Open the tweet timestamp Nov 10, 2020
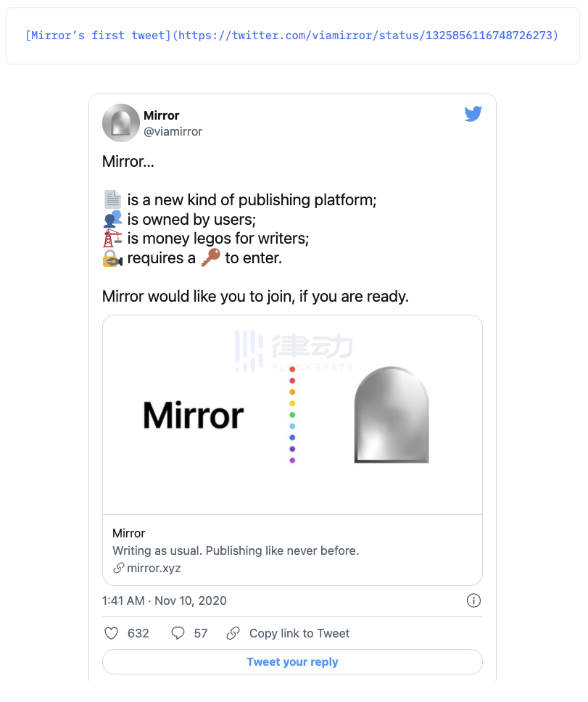The height and width of the screenshot is (702, 588). (165, 600)
